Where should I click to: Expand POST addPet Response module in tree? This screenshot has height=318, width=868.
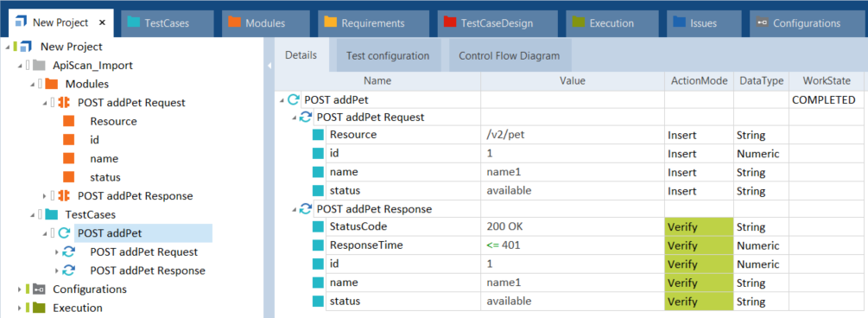[x=45, y=196]
